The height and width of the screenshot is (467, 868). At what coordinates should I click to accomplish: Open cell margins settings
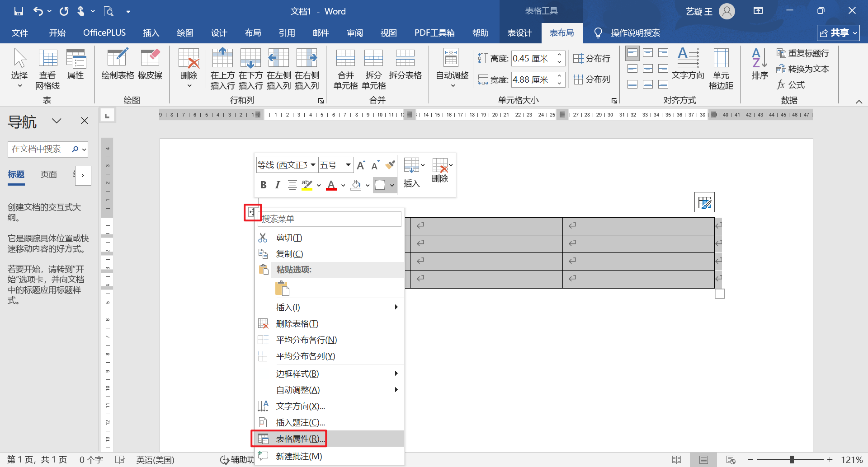click(x=721, y=69)
